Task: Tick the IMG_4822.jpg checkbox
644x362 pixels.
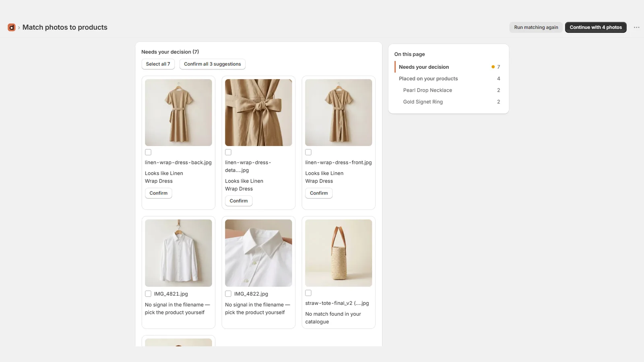Action: click(228, 294)
